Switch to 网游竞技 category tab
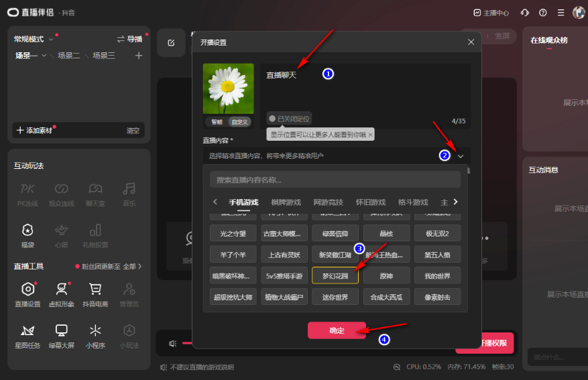 click(x=328, y=202)
